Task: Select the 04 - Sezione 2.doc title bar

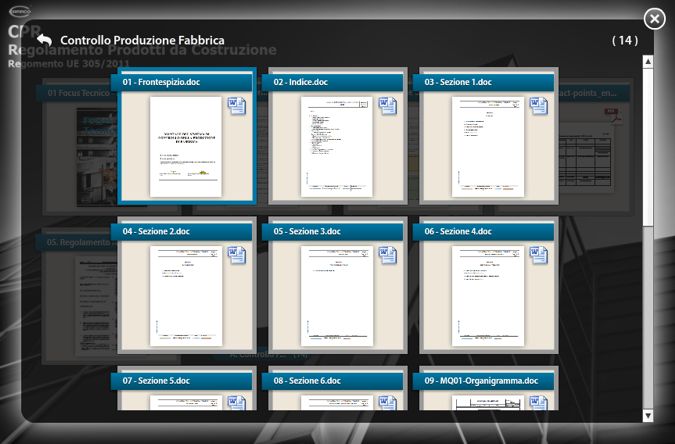Action: coord(185,231)
